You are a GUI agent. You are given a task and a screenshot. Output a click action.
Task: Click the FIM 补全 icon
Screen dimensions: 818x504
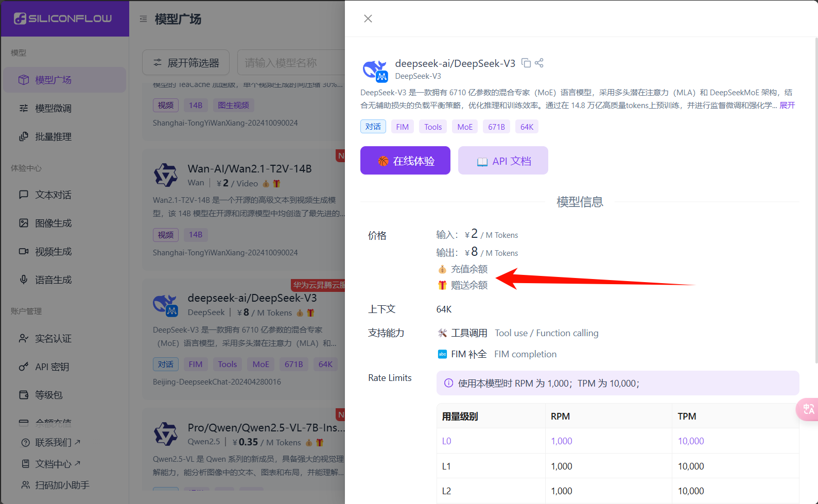coord(442,354)
